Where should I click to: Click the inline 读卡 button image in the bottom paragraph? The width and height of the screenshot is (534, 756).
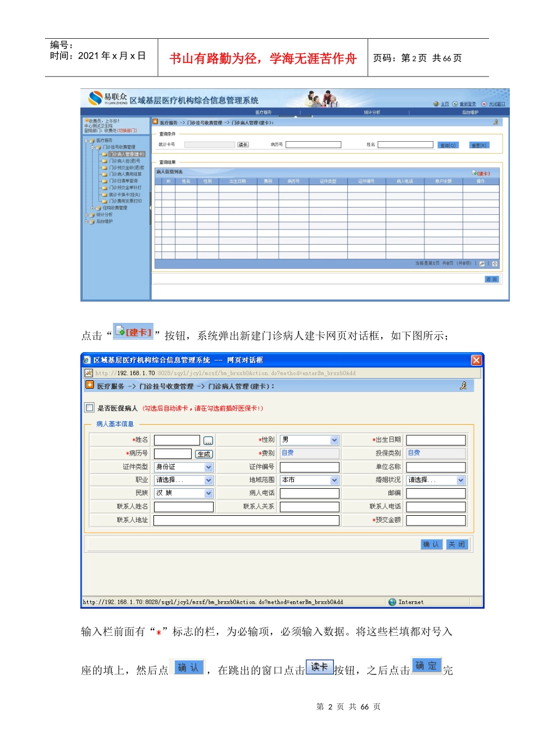320,667
